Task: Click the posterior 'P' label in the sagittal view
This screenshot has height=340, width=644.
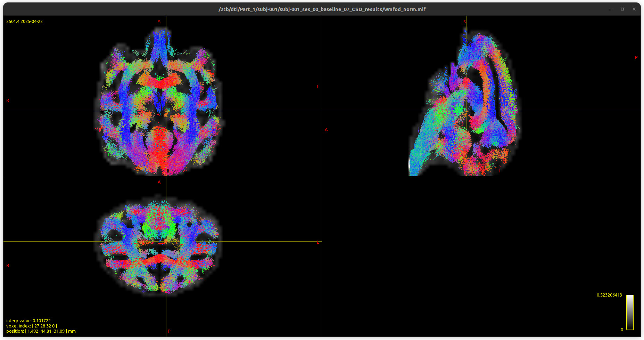Action: pyautogui.click(x=636, y=58)
